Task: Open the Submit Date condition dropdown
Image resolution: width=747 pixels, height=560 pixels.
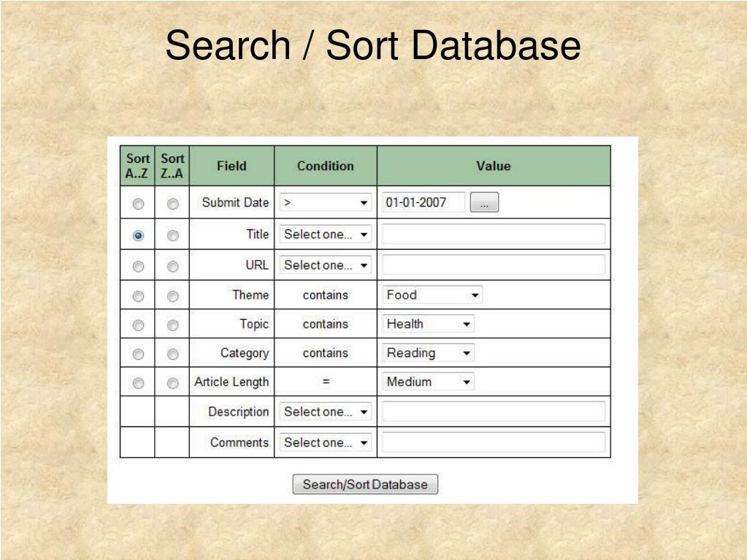Action: (x=326, y=202)
